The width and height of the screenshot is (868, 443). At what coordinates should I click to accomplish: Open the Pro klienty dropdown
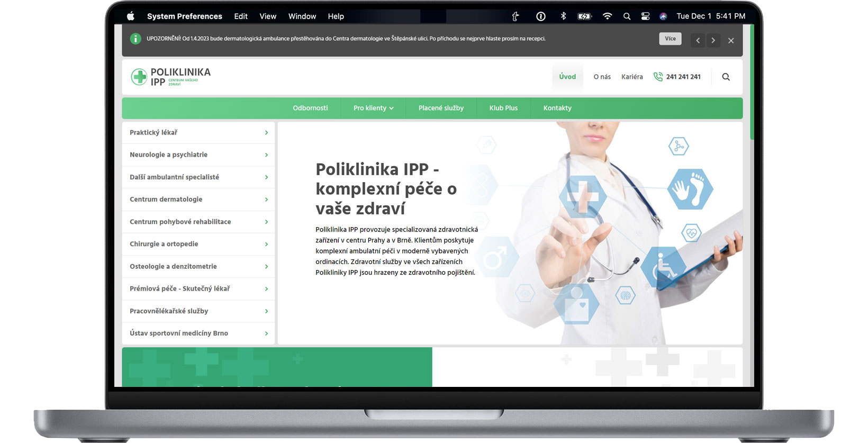coord(373,108)
